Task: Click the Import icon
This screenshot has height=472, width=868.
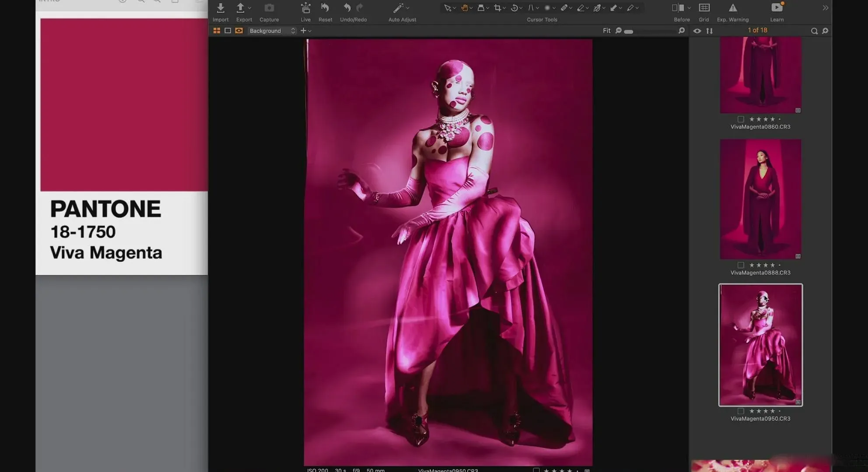Action: [x=220, y=8]
